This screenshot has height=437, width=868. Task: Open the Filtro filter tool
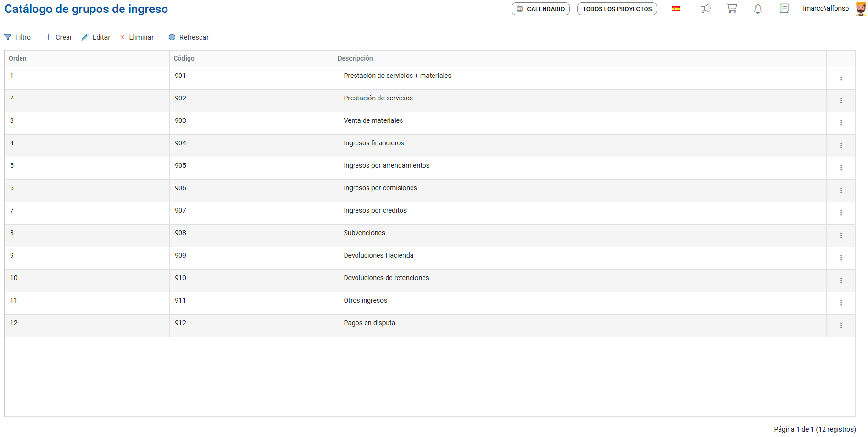[x=18, y=37]
